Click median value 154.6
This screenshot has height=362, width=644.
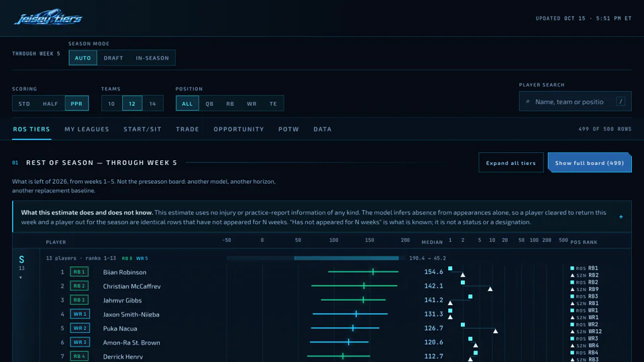point(433,271)
